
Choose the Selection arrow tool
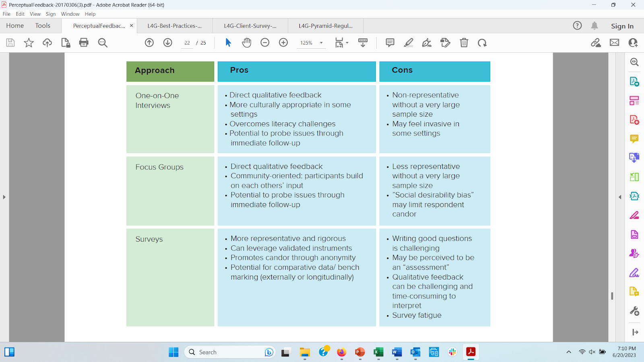point(228,43)
